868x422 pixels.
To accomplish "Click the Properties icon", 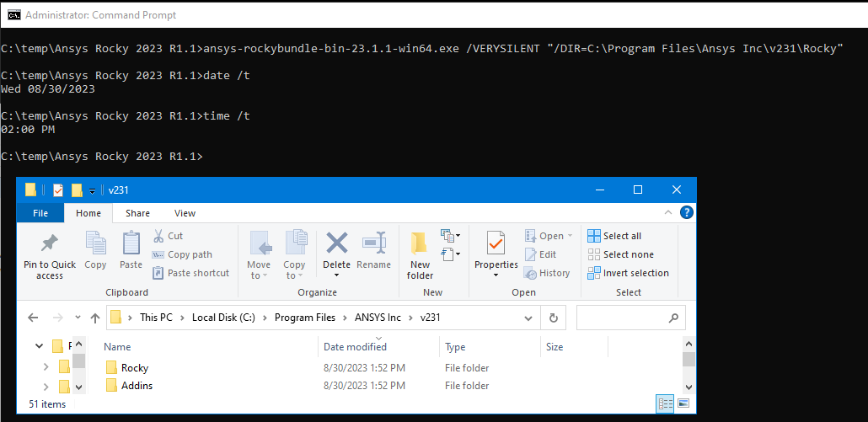I will 496,243.
